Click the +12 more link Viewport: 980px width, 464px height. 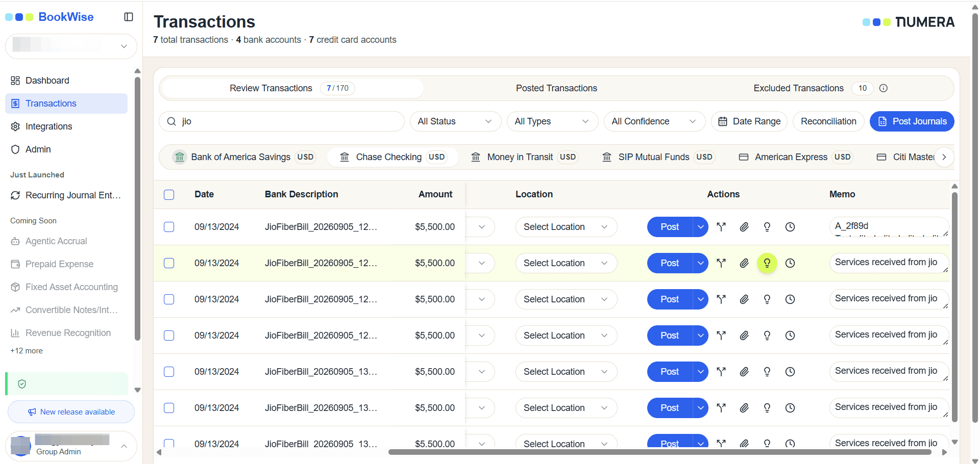point(27,351)
